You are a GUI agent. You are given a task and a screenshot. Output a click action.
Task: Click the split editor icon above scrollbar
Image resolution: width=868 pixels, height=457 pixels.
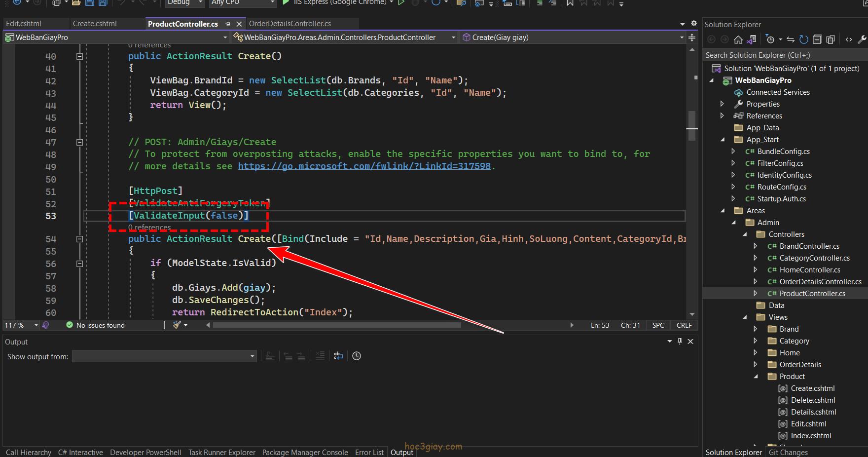point(692,38)
